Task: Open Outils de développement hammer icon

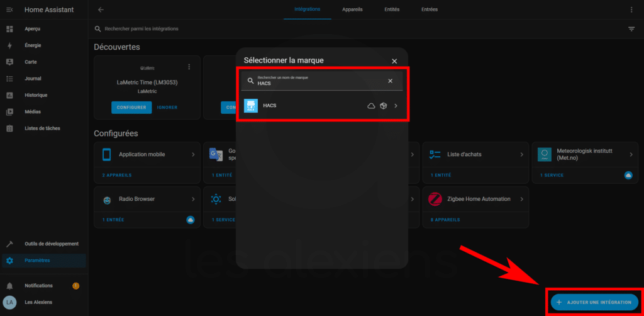Action: [x=9, y=244]
